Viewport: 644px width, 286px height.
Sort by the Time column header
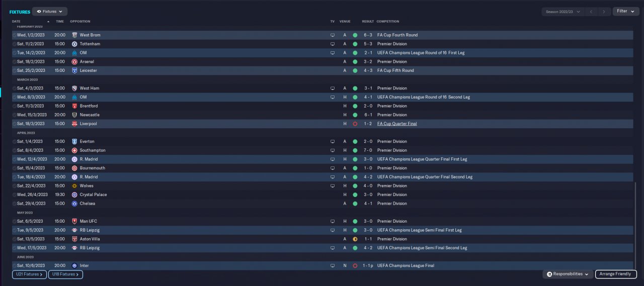[x=60, y=22]
